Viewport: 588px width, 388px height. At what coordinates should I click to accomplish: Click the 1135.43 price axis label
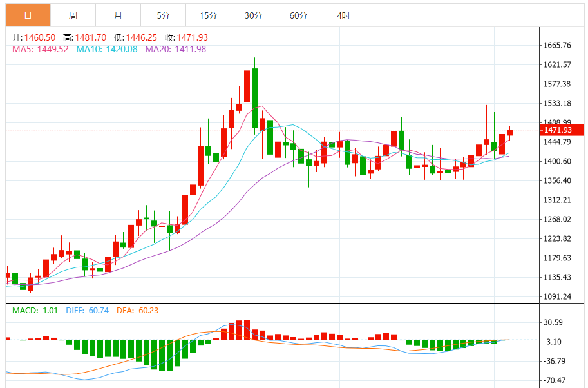pos(557,277)
